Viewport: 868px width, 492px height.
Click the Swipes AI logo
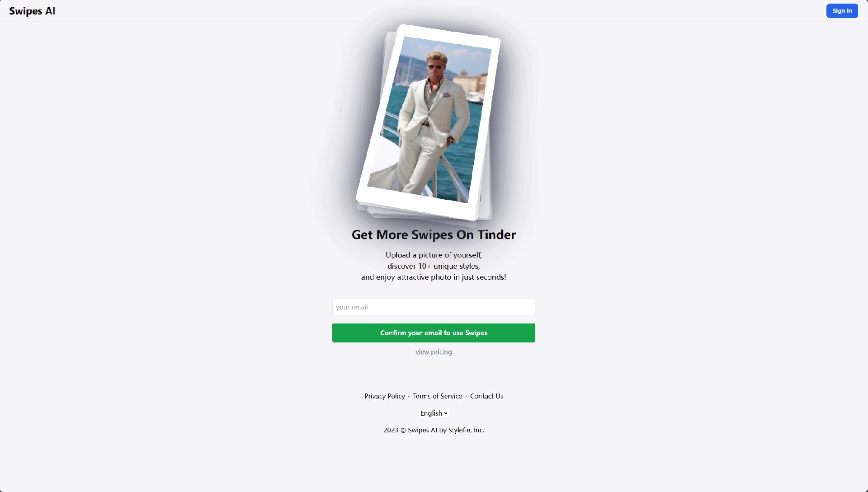tap(32, 11)
